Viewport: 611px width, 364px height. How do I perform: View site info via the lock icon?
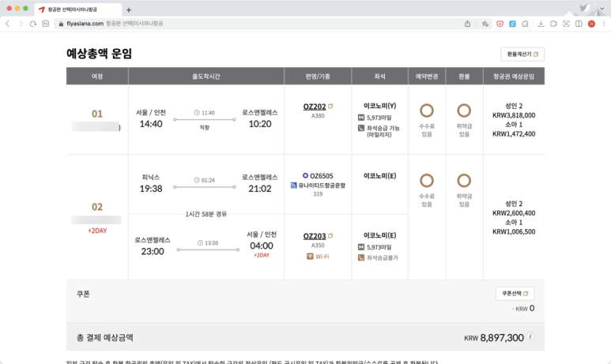(61, 24)
